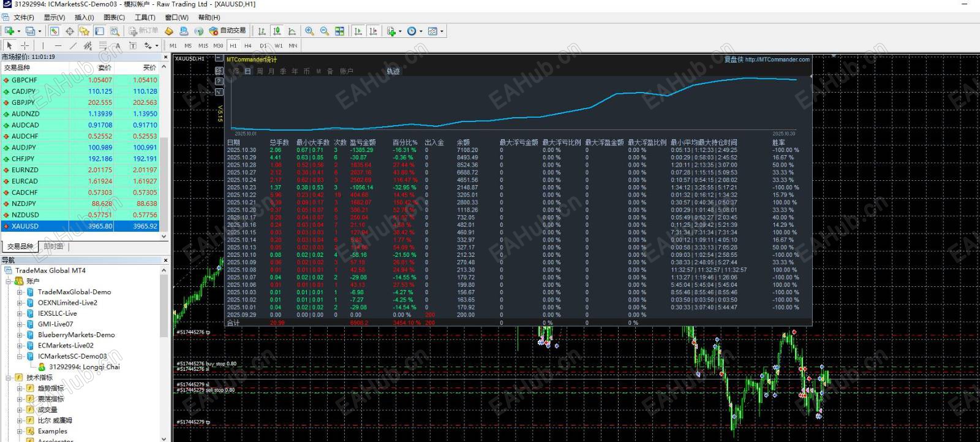Toggle the Terminal window icon

click(99, 31)
